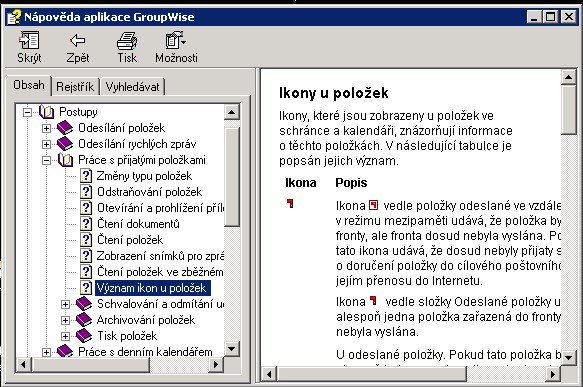Click the open book icon for Práce s přijatými položkami
The width and height of the screenshot is (583, 387).
(65, 160)
